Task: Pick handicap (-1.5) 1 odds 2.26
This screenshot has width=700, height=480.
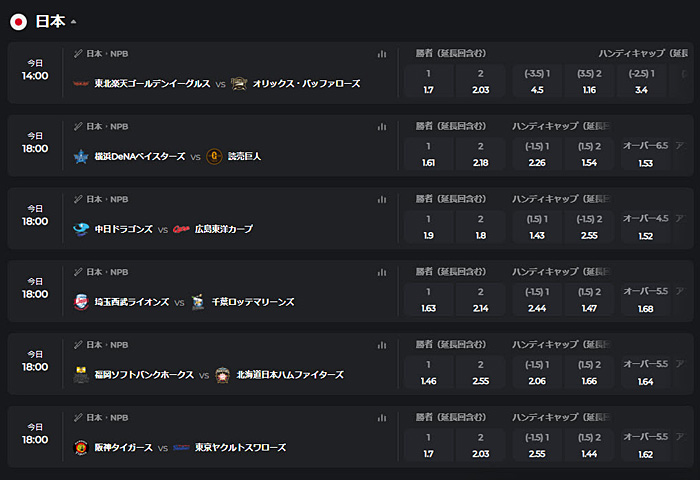Action: pos(537,154)
